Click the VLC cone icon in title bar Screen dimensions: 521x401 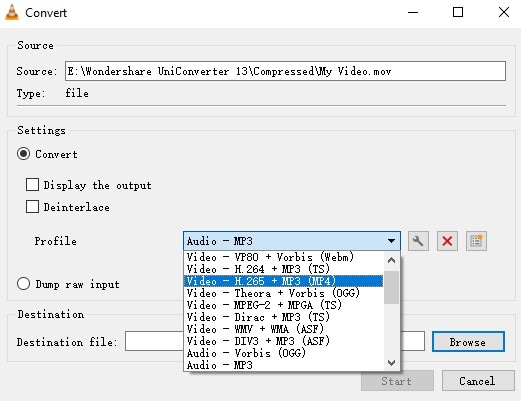(12, 13)
